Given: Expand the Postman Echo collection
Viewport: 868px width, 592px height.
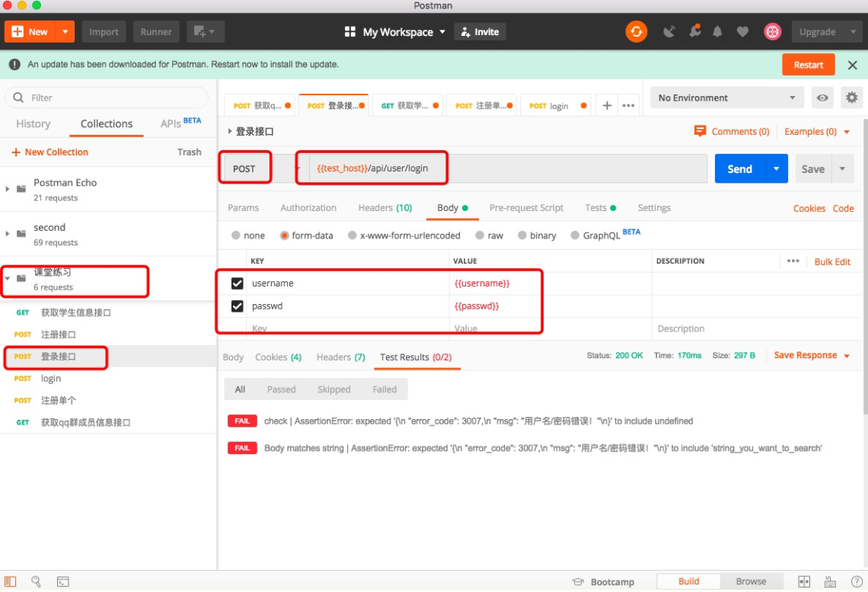Looking at the screenshot, I should click(x=7, y=189).
